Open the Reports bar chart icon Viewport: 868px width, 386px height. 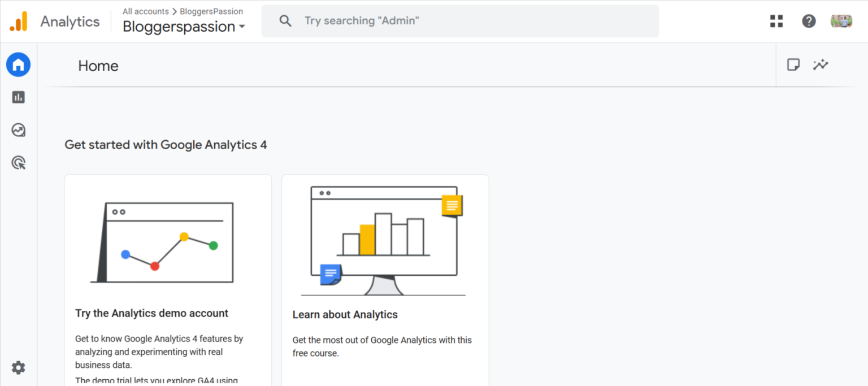pos(18,97)
